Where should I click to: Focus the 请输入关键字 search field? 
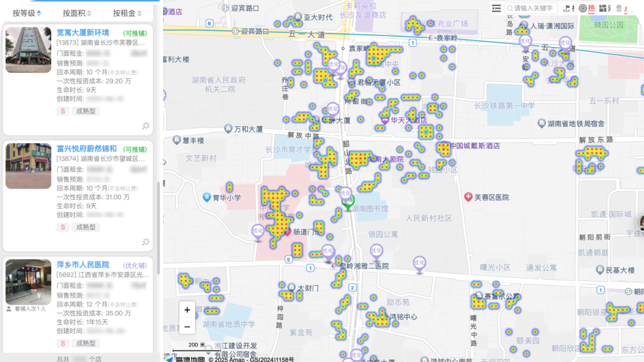pos(530,8)
